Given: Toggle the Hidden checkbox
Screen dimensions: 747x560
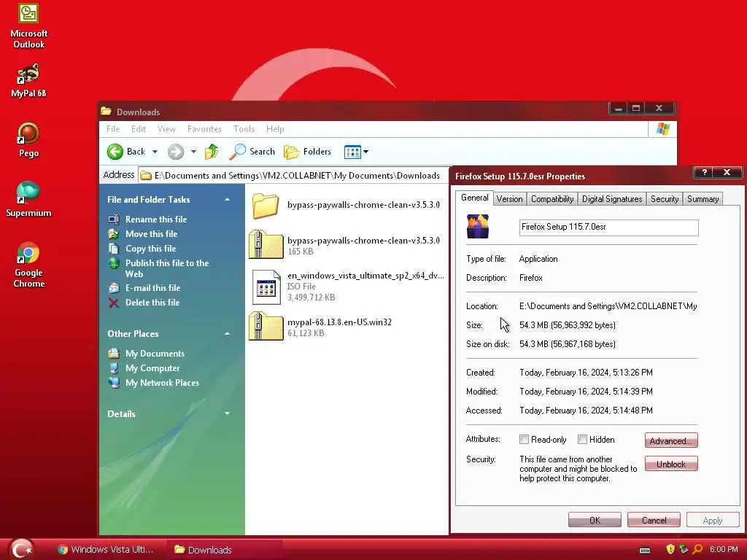Looking at the screenshot, I should coord(582,439).
